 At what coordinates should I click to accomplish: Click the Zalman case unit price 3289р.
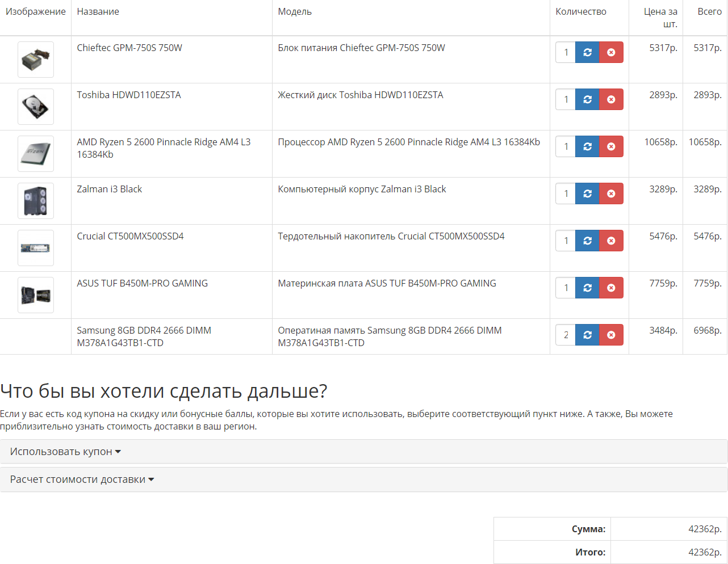tap(663, 189)
